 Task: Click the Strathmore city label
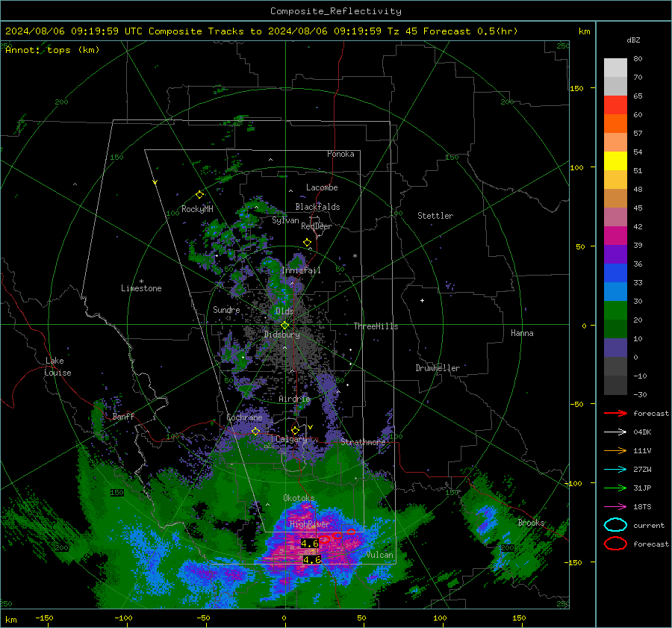[363, 441]
